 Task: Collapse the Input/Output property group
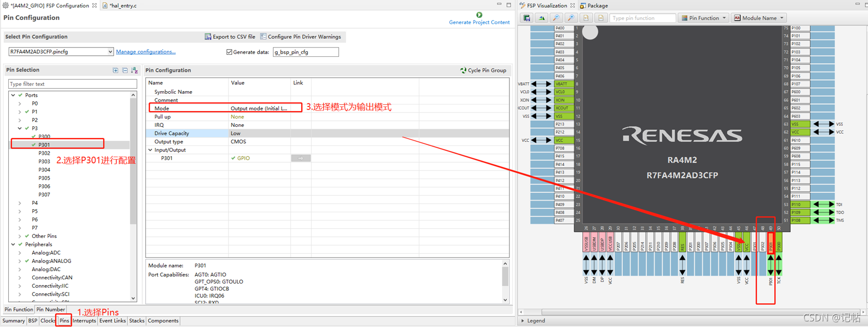(x=150, y=150)
